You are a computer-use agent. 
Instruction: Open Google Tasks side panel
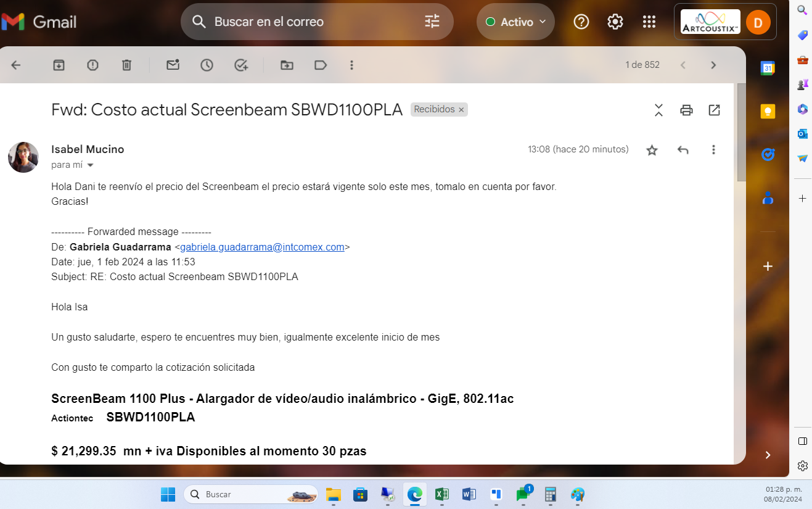tap(768, 154)
